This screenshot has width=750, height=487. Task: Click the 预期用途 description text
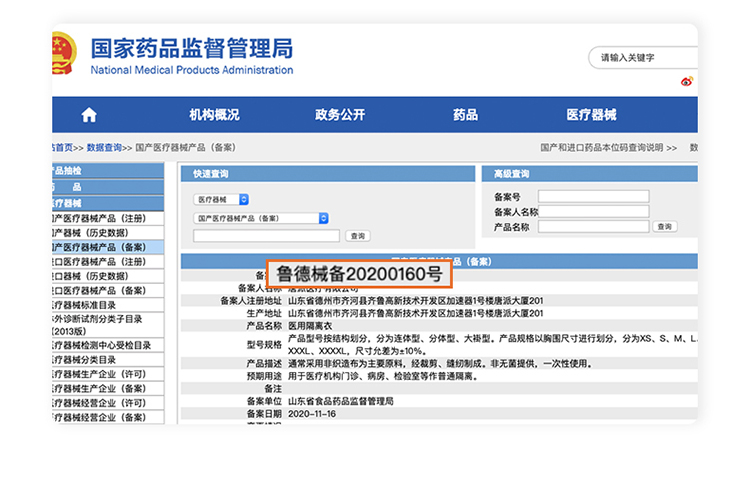[383, 376]
